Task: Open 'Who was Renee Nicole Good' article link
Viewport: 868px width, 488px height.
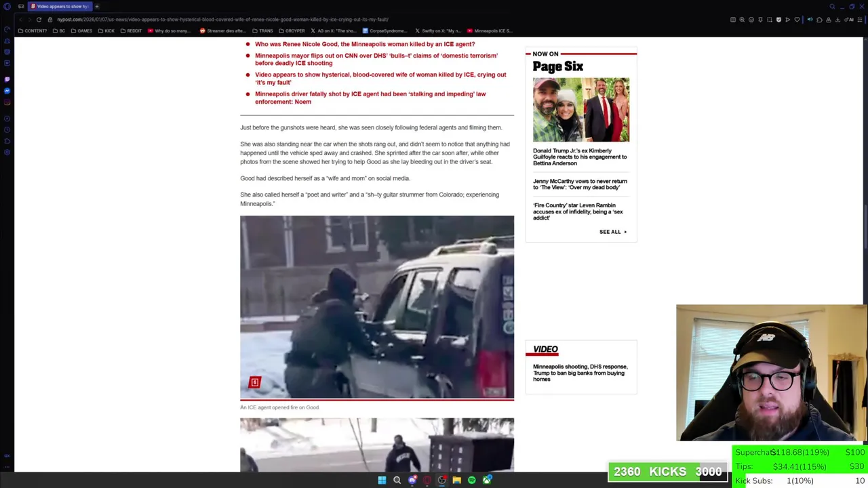Action: pos(365,44)
